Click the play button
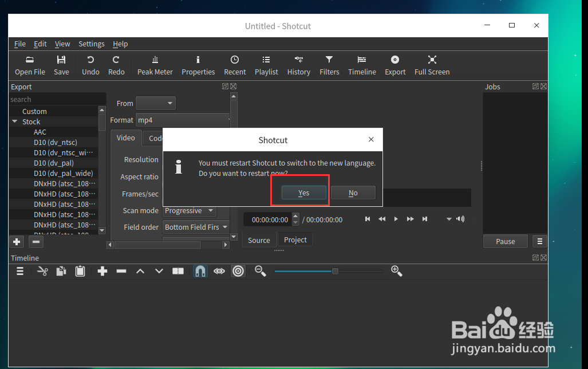This screenshot has width=588, height=369. (x=396, y=219)
